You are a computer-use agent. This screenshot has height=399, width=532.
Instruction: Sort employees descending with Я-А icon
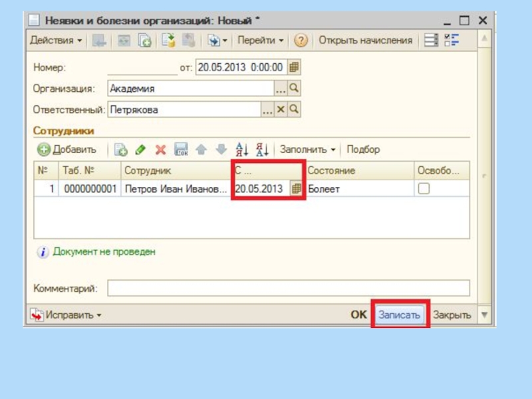[x=262, y=150]
